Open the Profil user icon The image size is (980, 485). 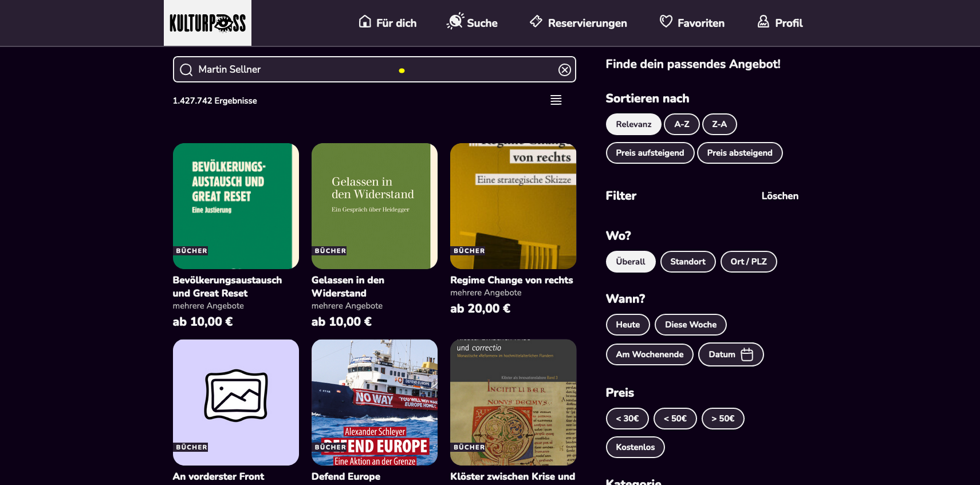[763, 22]
